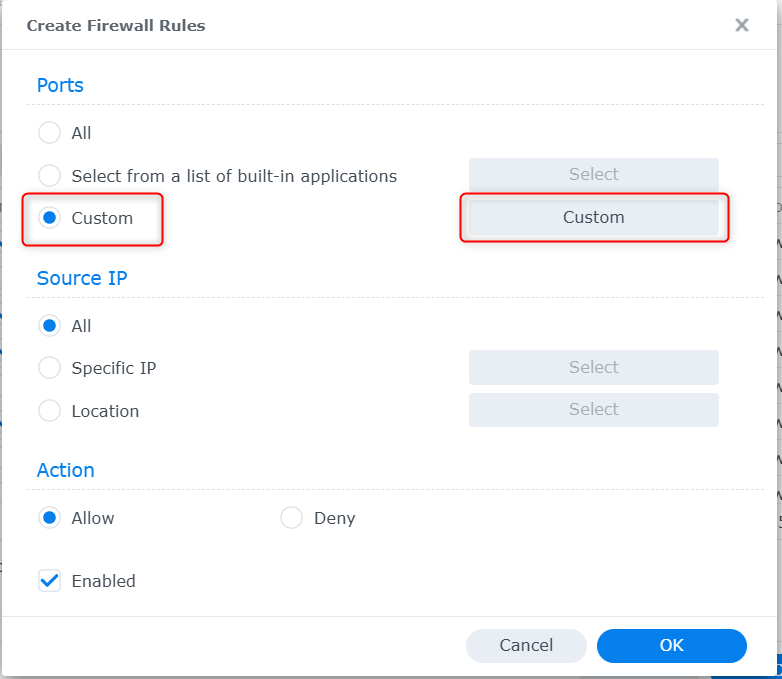The height and width of the screenshot is (679, 782).
Task: Select the All radio under Source IP
Action: 50,326
